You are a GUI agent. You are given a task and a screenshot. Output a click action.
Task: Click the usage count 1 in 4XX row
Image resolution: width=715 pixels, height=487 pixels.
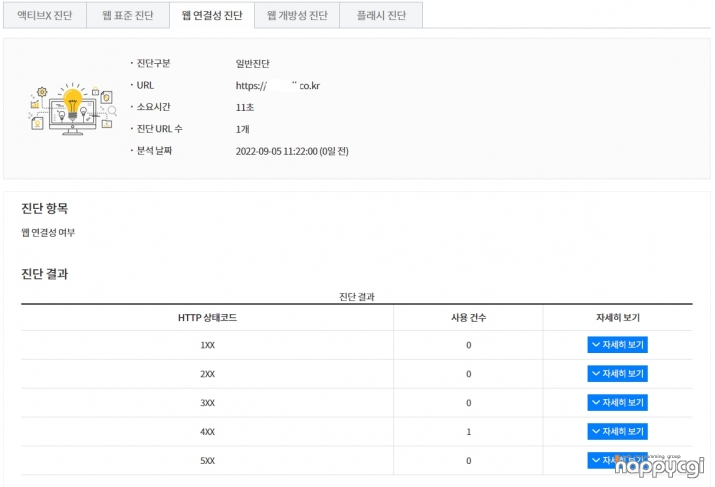pos(468,432)
